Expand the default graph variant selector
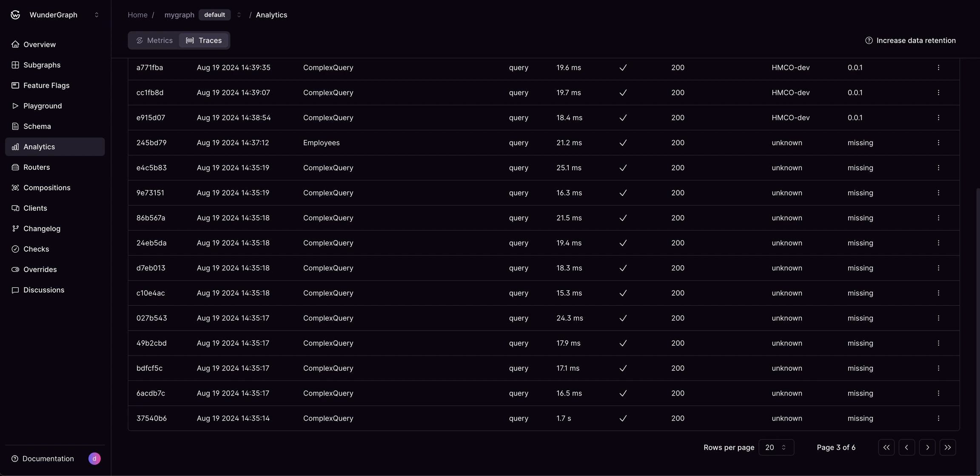This screenshot has height=476, width=980. (239, 14)
